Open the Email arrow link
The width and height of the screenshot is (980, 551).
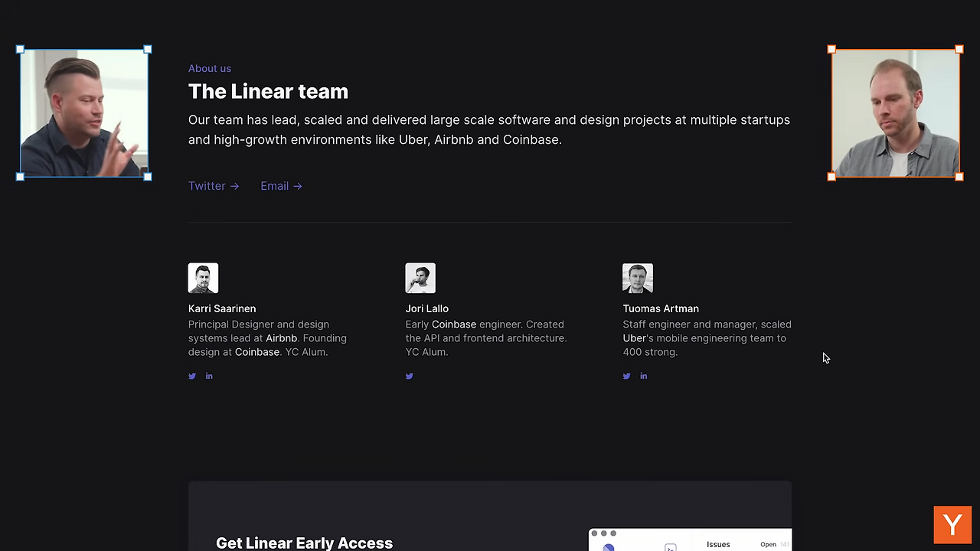coord(281,186)
